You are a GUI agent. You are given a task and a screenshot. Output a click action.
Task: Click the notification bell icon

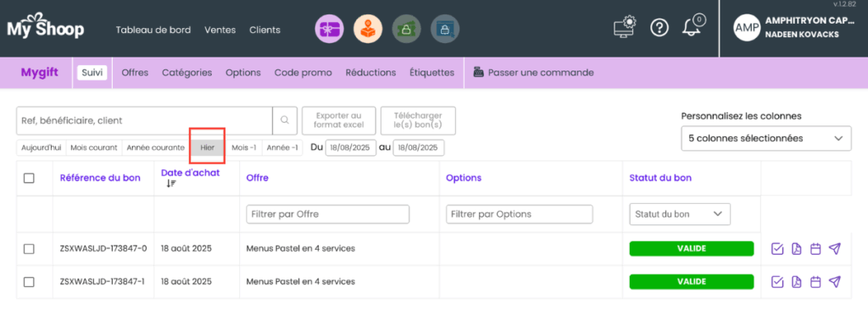pyautogui.click(x=693, y=27)
